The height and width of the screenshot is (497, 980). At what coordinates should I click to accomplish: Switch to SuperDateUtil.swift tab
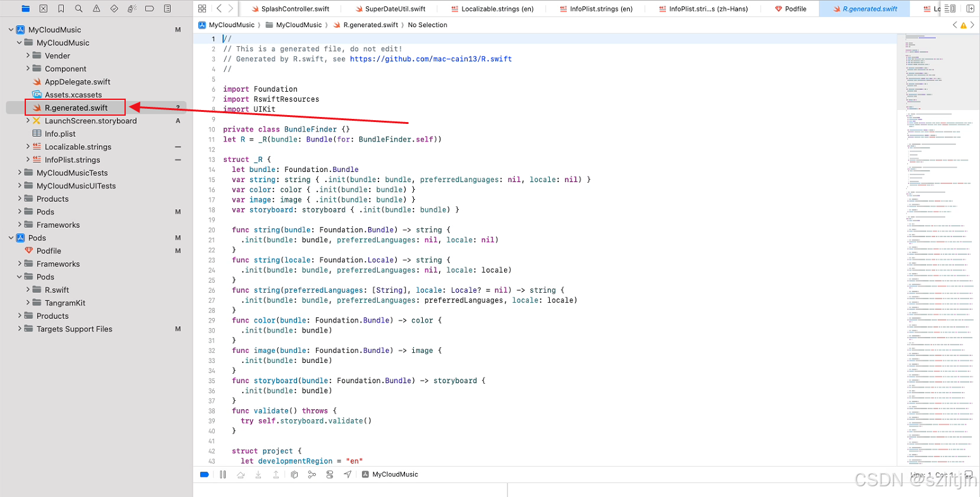click(x=390, y=9)
